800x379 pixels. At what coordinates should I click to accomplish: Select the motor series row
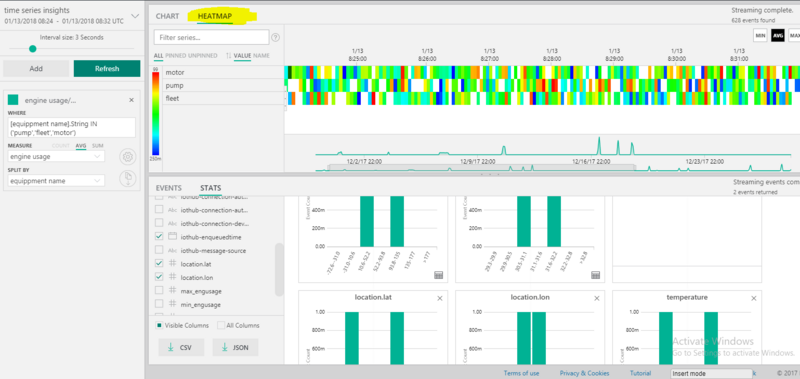coord(223,72)
